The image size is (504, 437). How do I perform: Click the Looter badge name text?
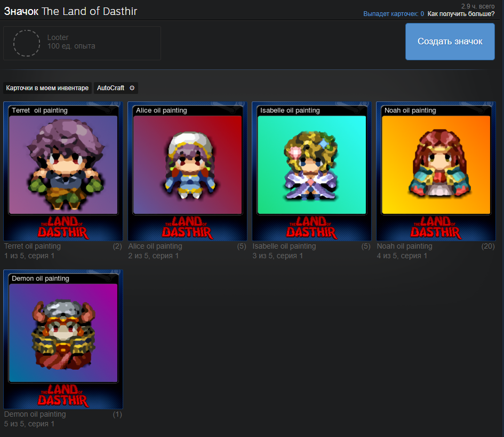click(58, 38)
